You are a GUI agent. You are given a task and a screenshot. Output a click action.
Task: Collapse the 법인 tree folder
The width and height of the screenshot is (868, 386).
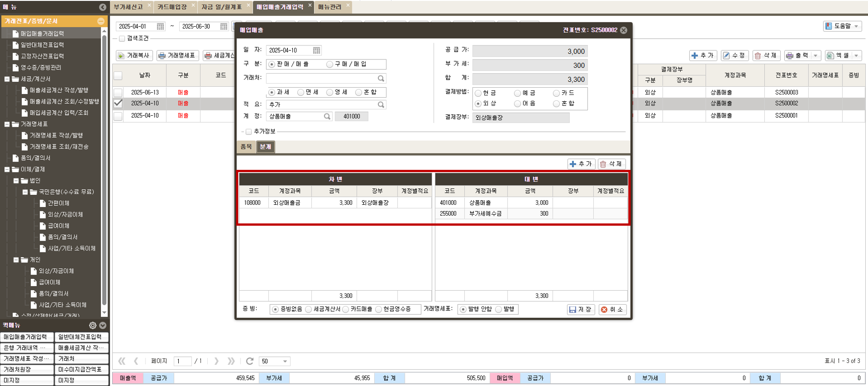[16, 181]
